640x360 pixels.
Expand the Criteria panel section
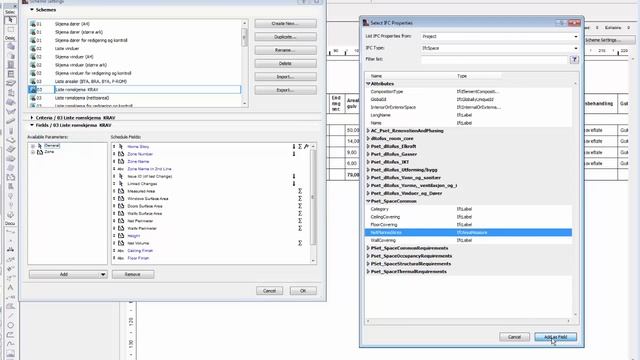click(32, 118)
